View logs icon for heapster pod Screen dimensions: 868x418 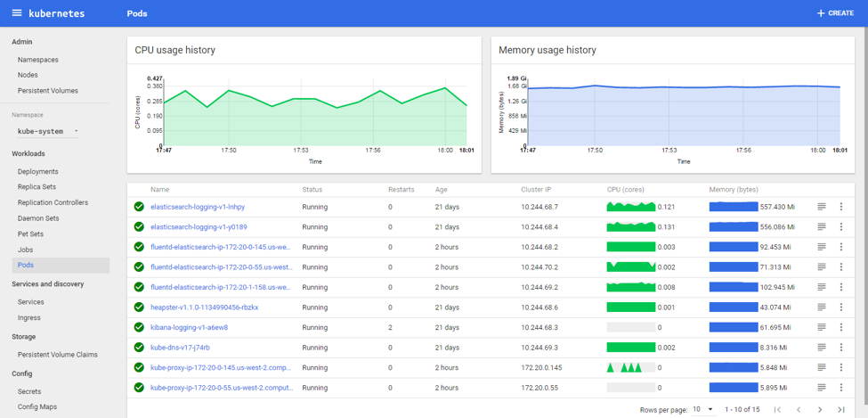[x=821, y=307]
